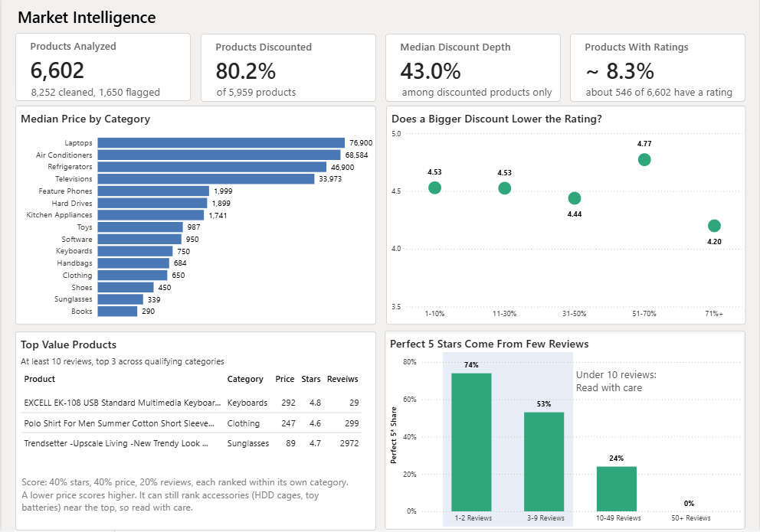Click the Top Value Products heading
The width and height of the screenshot is (760, 532).
(x=68, y=344)
